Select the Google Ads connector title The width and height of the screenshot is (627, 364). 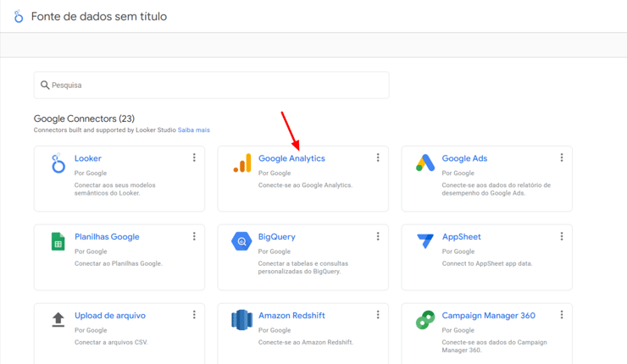pos(464,158)
